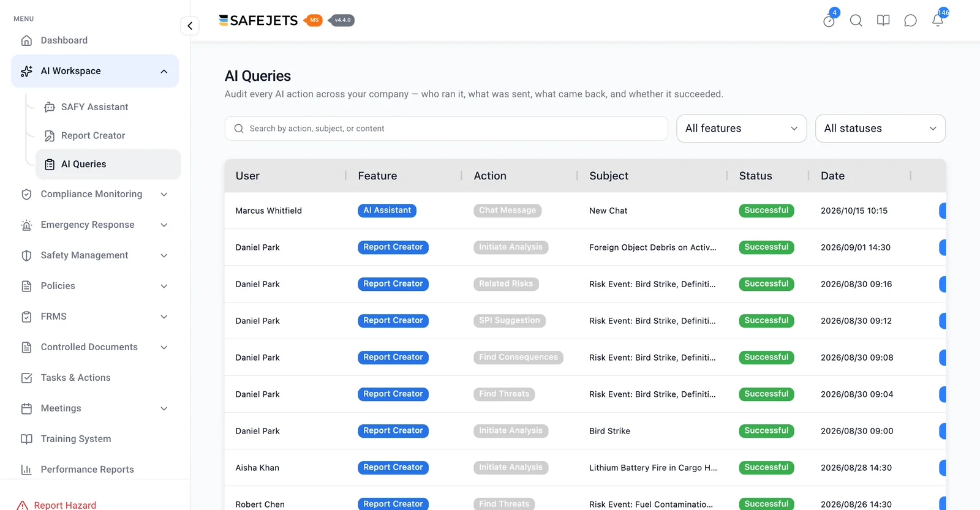Expand the Safety Management chevron

tap(164, 255)
